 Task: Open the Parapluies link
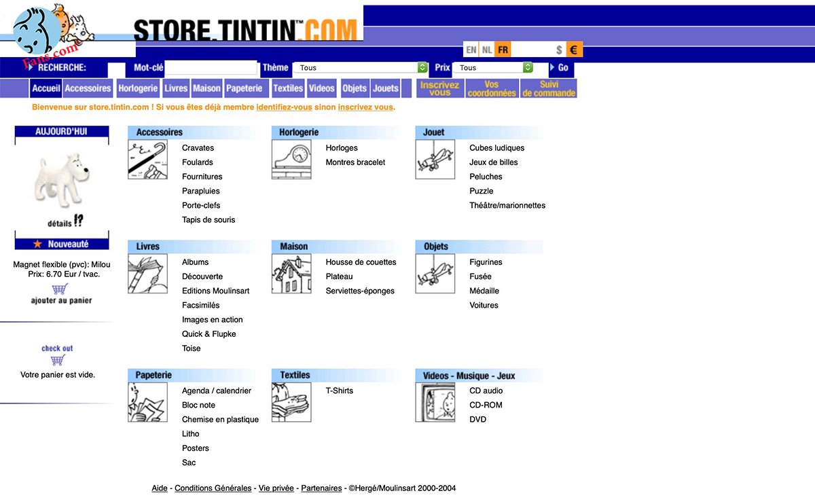[201, 191]
